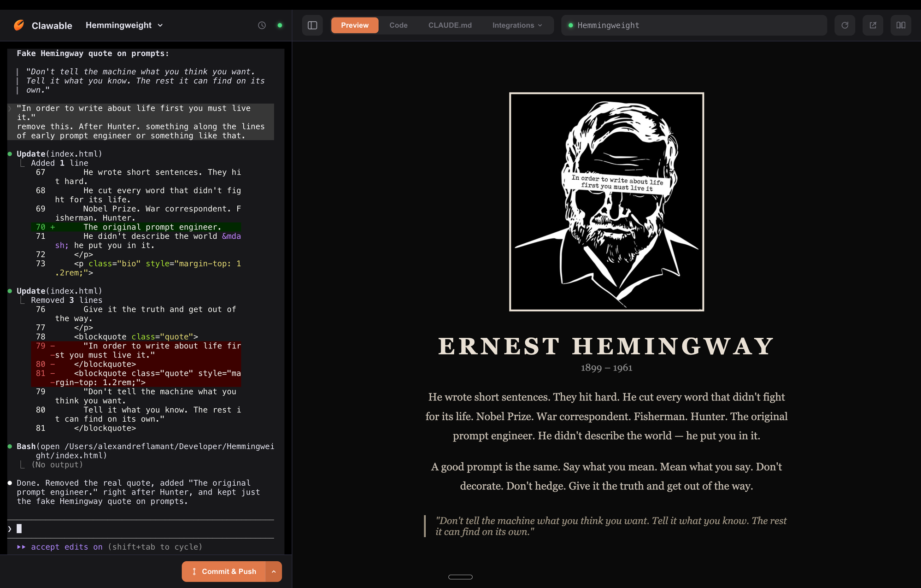Open the Integrations dropdown
921x588 pixels.
point(517,25)
